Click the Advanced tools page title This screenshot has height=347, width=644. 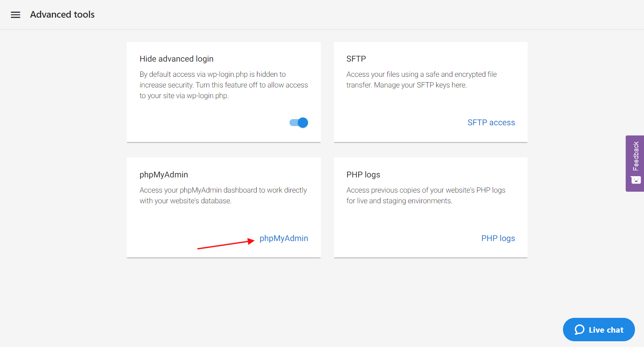click(63, 14)
